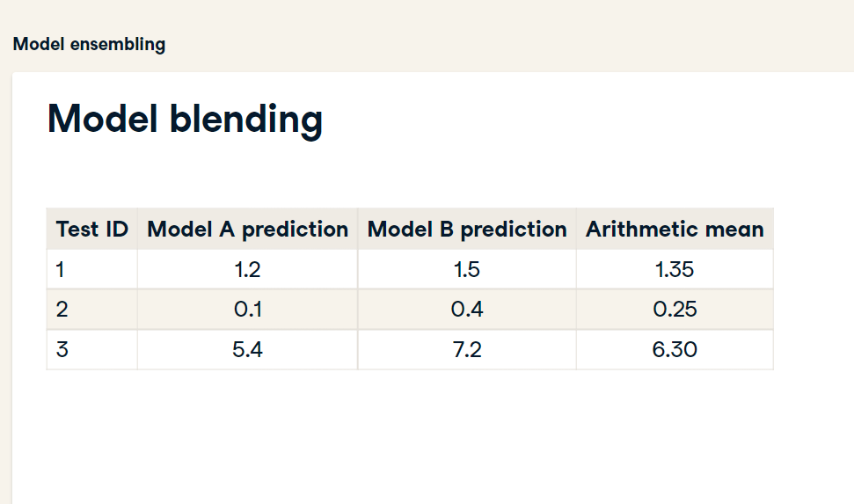Click Model A prediction value 5.4
The height and width of the screenshot is (504, 854).
[x=247, y=349]
